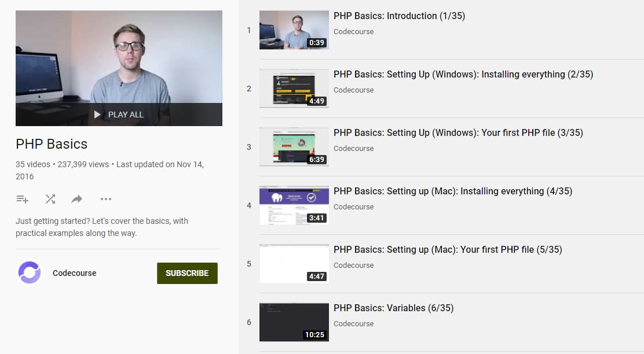Shuffle the playlist

click(x=50, y=199)
